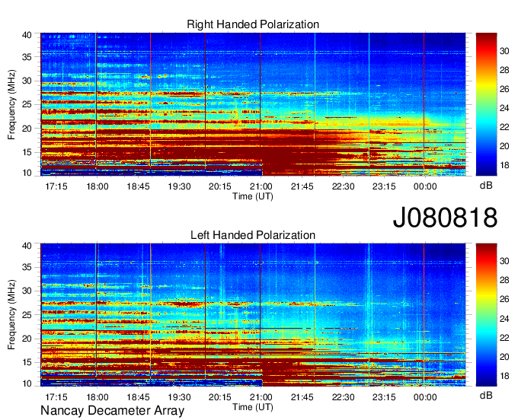The image size is (518, 420).
Task: Click the 26 dB tick on upper colorbar
Action: (504, 89)
